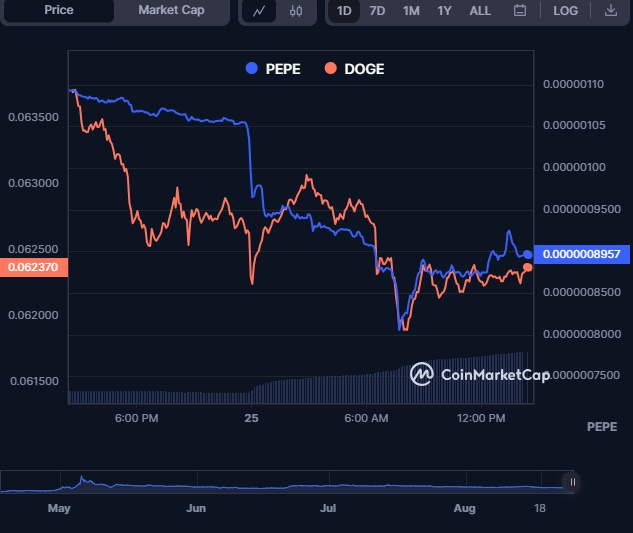Click the PEPE axis unit label
The height and width of the screenshot is (533, 633).
[x=602, y=427]
